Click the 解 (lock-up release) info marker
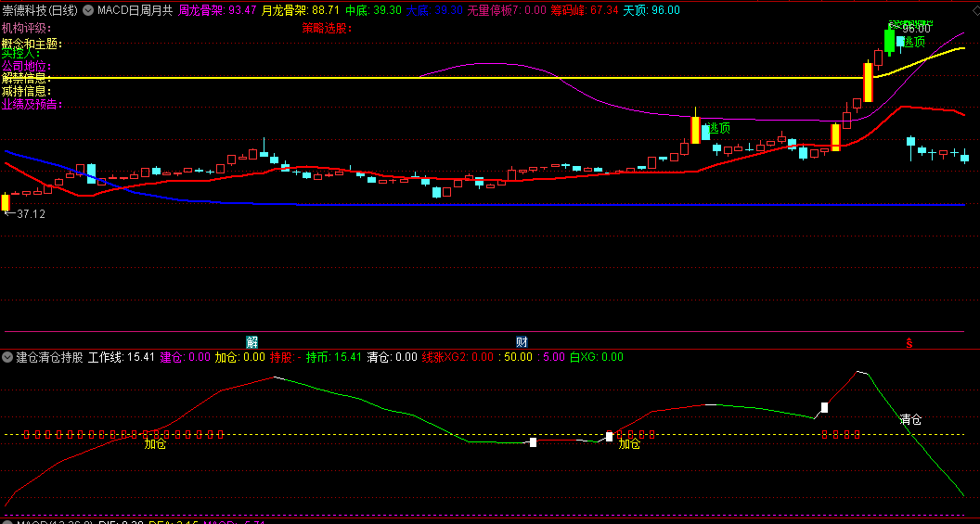This screenshot has width=980, height=524. coord(251,342)
